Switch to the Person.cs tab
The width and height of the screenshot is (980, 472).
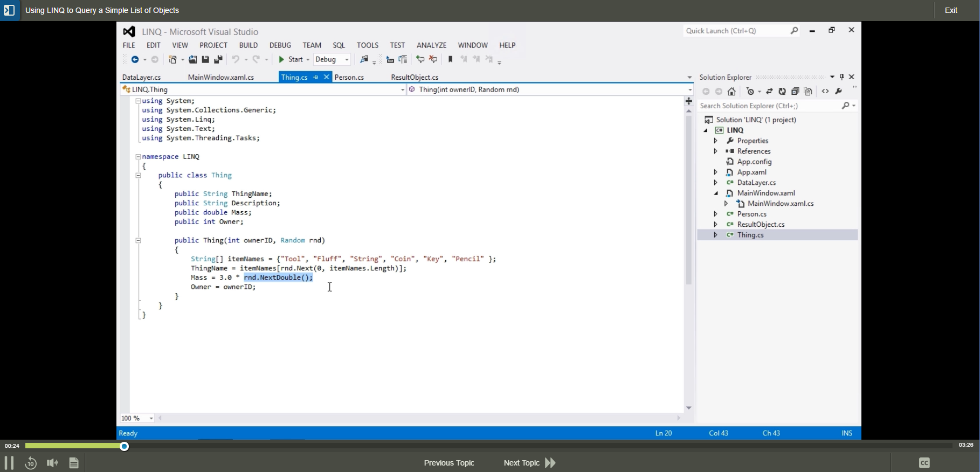click(x=349, y=78)
